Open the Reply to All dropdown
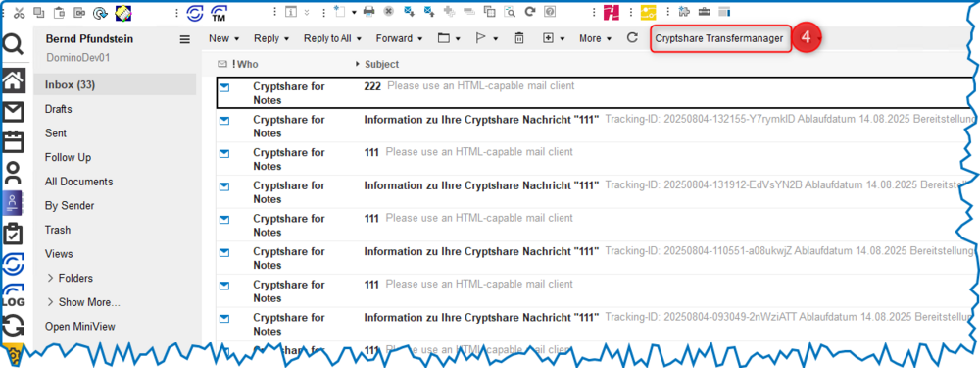 332,39
